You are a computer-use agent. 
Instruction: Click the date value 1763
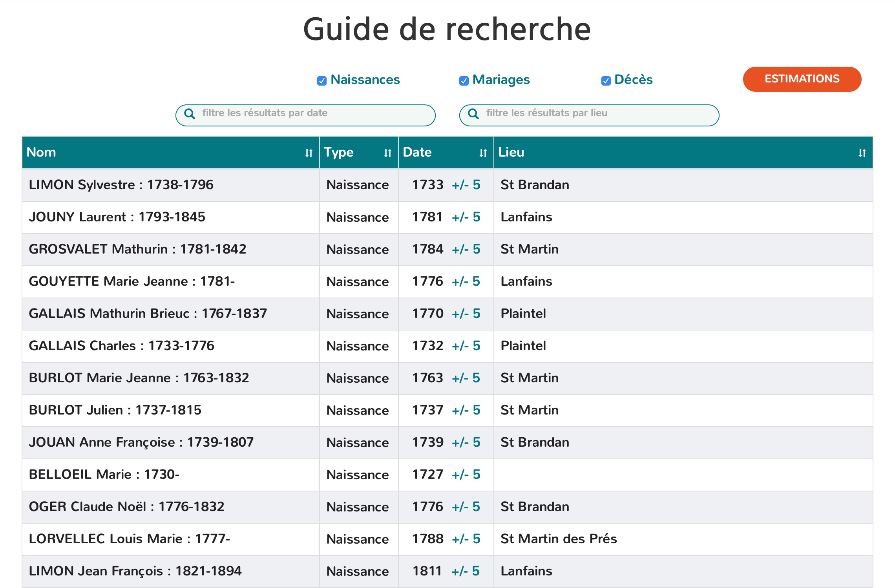[x=427, y=378]
